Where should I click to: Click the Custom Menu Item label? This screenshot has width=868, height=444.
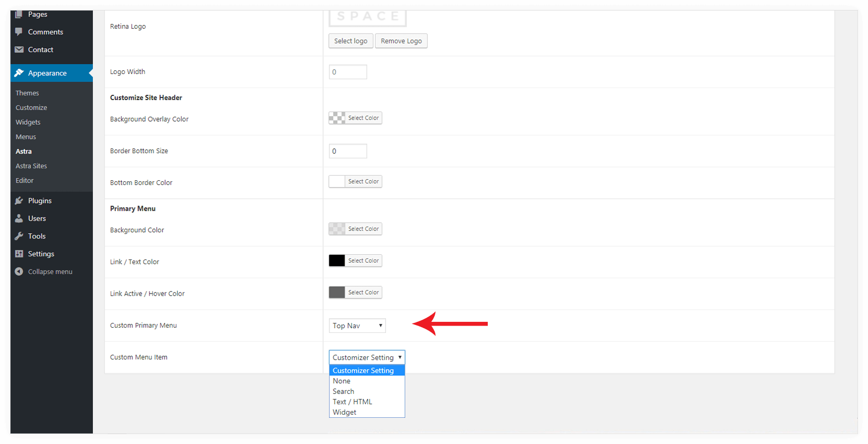pyautogui.click(x=138, y=358)
